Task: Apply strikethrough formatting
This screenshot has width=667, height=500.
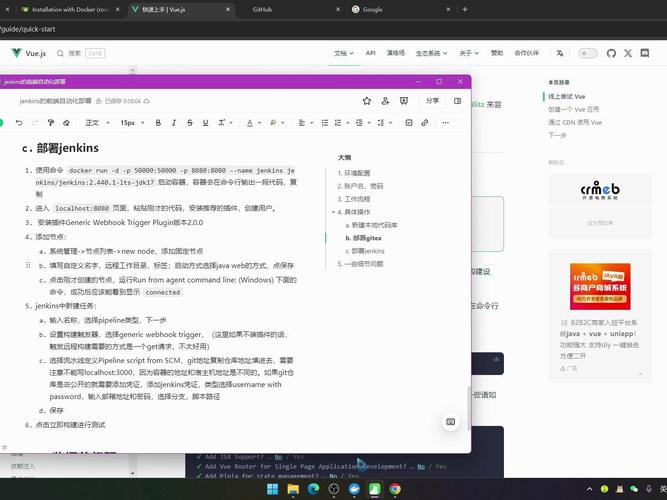Action: (x=190, y=123)
